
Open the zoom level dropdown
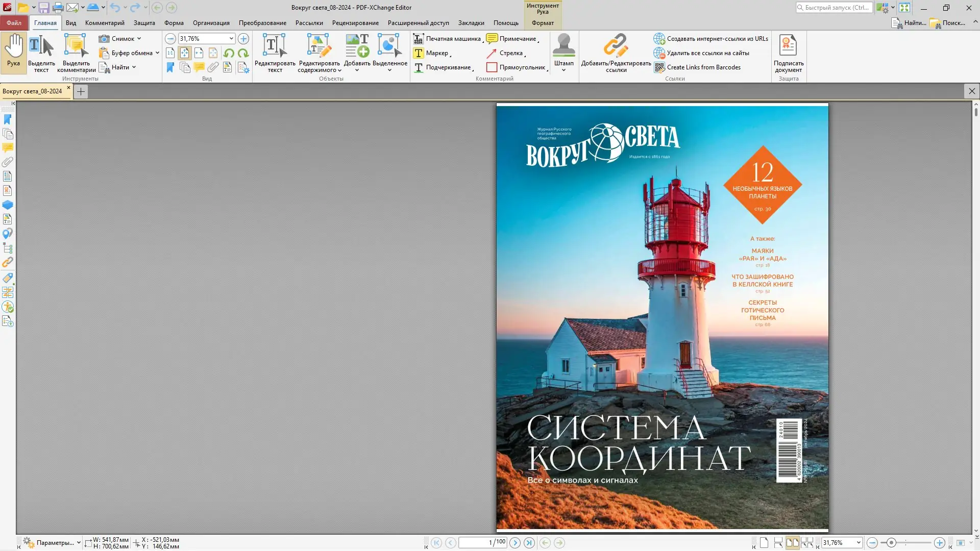[x=231, y=38]
